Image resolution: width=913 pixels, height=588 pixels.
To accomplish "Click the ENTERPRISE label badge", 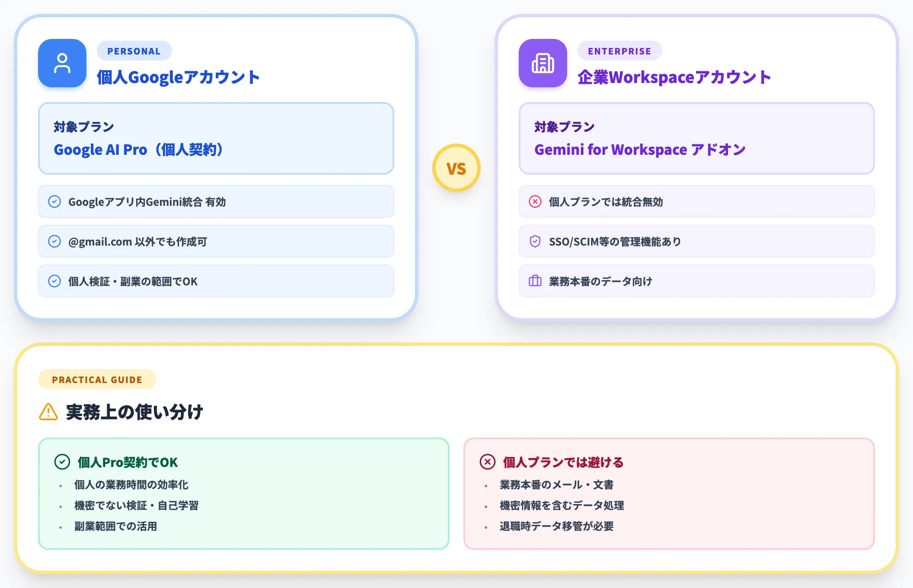I will pyautogui.click(x=619, y=51).
